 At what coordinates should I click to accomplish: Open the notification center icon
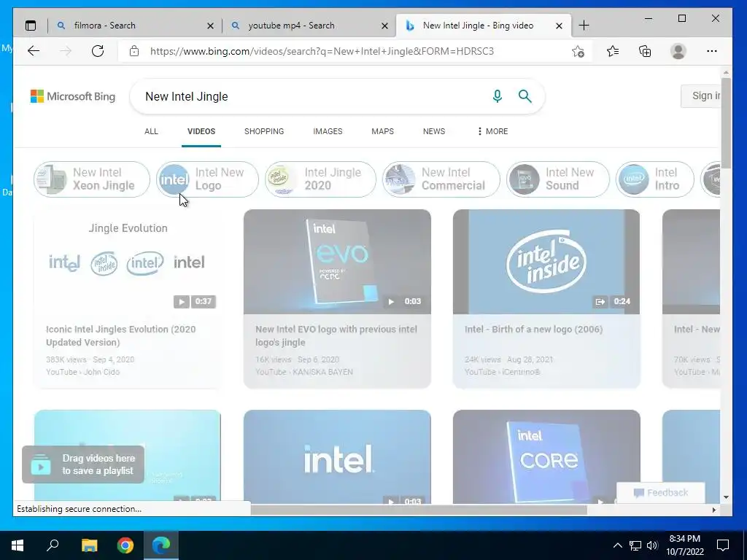[723, 545]
